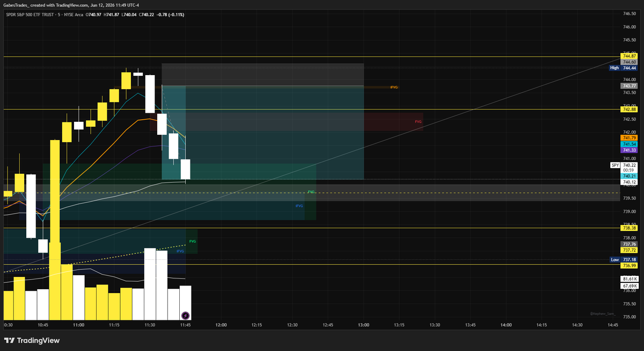Select the yellow 738.38 price label
The image size is (644, 351).
tap(630, 228)
